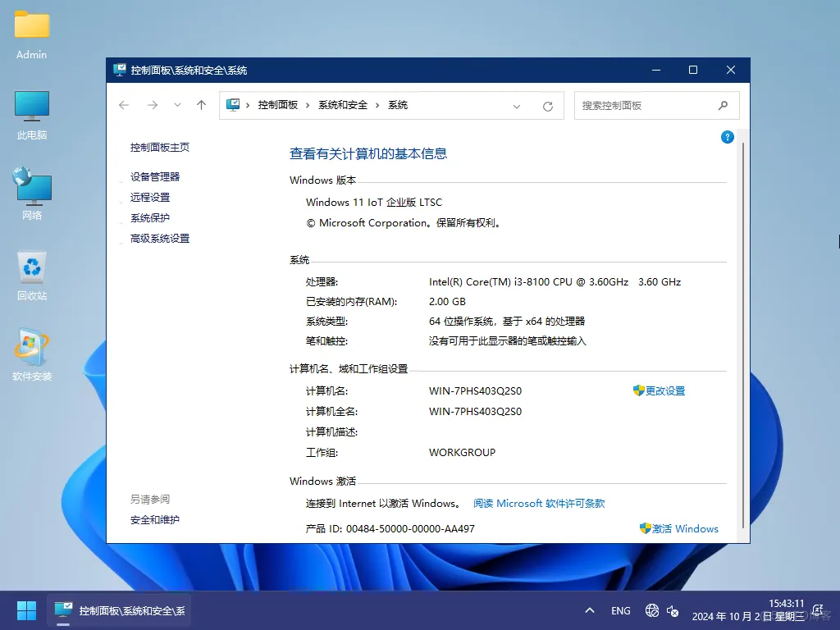Open the notification center icon

[818, 610]
